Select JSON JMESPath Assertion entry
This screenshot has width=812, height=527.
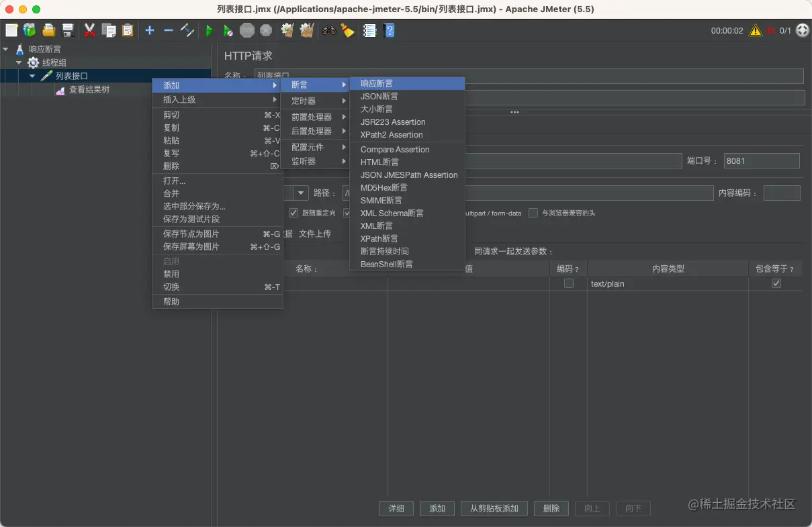(407, 175)
